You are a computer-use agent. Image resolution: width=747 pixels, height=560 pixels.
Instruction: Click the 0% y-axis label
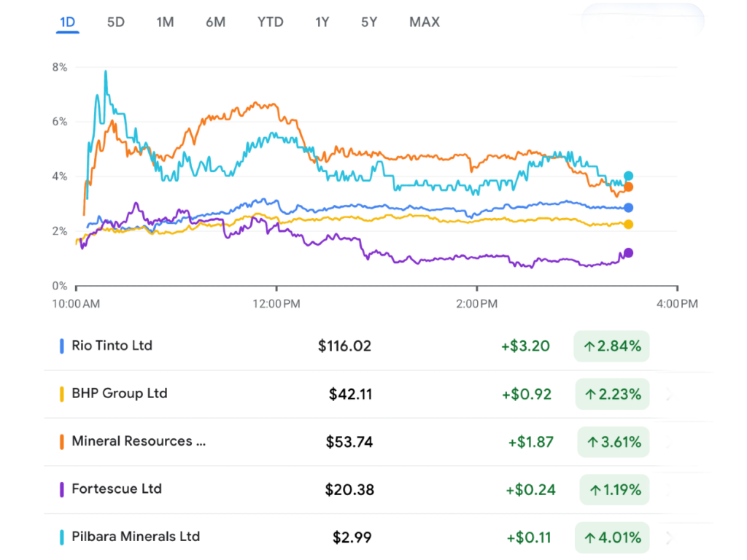pos(60,286)
